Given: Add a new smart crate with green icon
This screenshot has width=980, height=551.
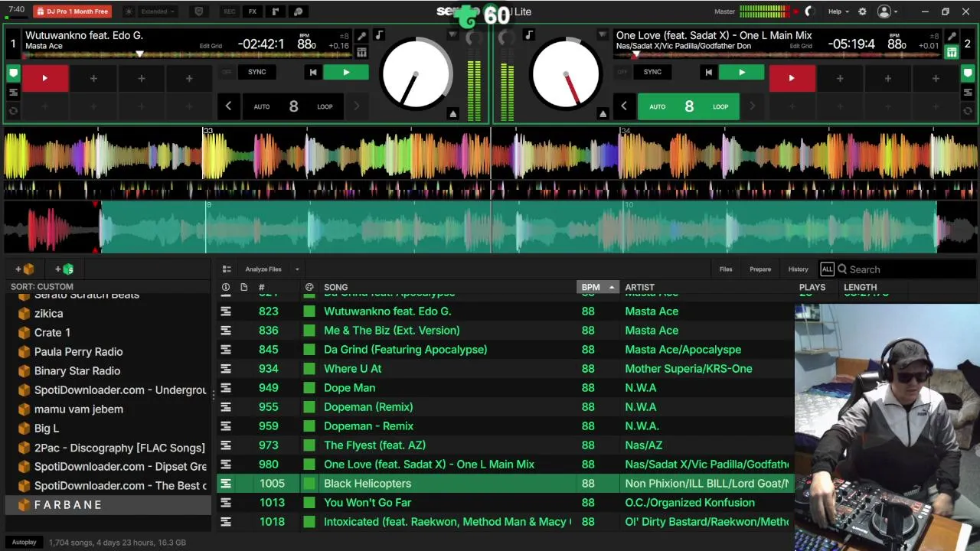Looking at the screenshot, I should (64, 269).
